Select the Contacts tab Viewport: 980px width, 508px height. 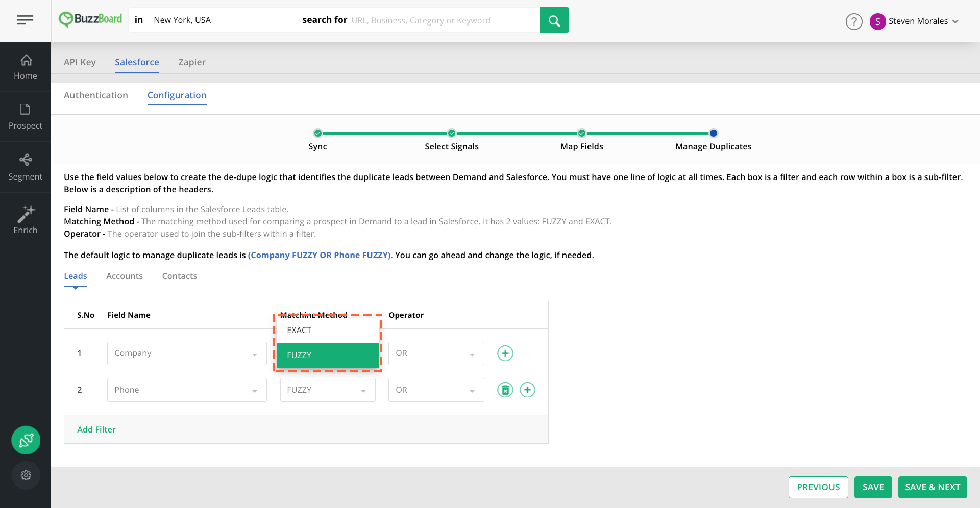(180, 276)
